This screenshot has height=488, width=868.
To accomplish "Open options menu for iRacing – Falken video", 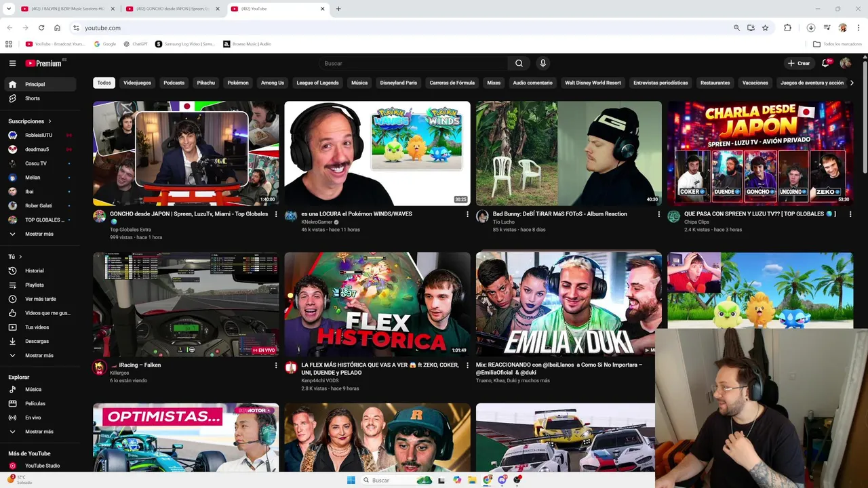I will [x=276, y=365].
